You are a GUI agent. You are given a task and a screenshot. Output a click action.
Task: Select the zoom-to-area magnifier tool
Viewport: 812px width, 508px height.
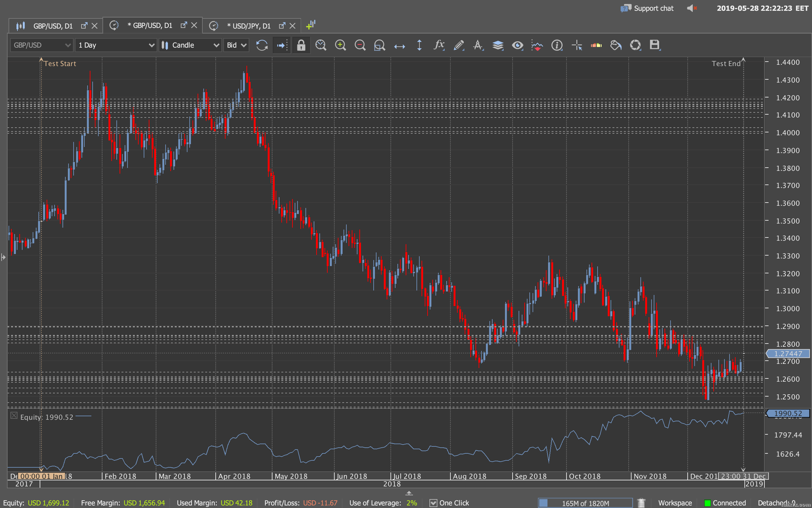(x=379, y=45)
